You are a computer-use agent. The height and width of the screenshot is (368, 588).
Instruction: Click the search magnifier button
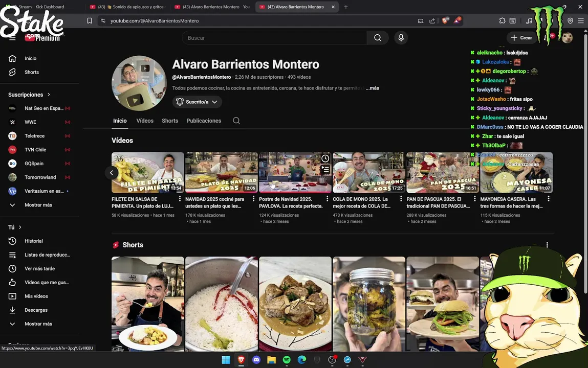point(378,38)
